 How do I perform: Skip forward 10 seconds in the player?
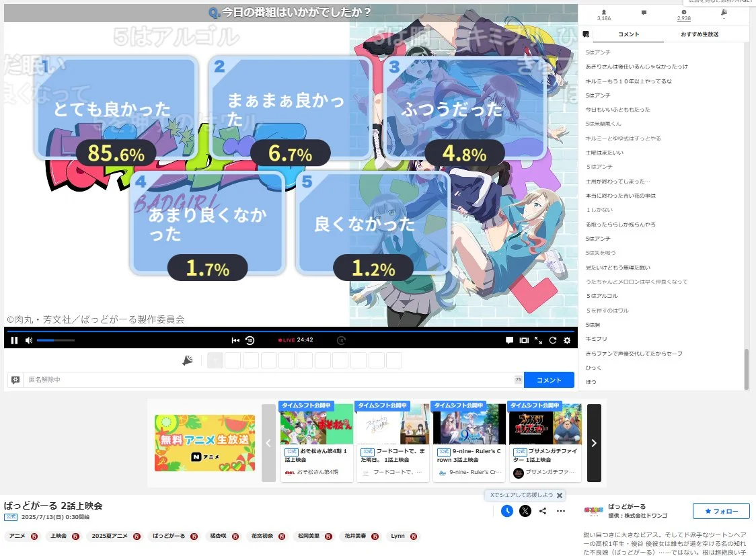point(341,340)
